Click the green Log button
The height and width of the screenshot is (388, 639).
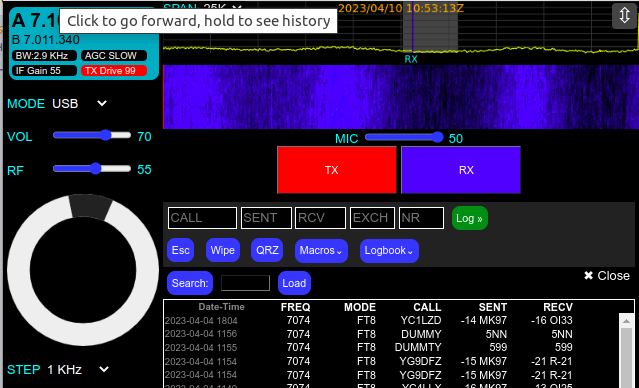tap(469, 218)
